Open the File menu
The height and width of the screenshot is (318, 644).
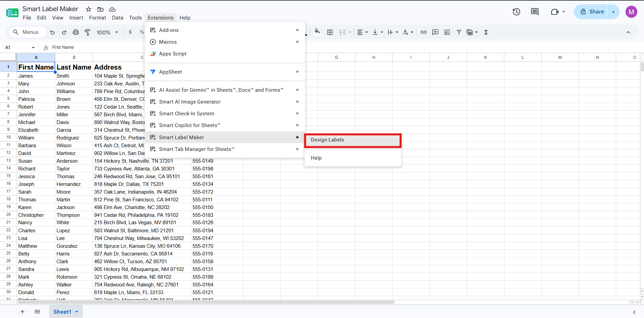click(x=27, y=18)
